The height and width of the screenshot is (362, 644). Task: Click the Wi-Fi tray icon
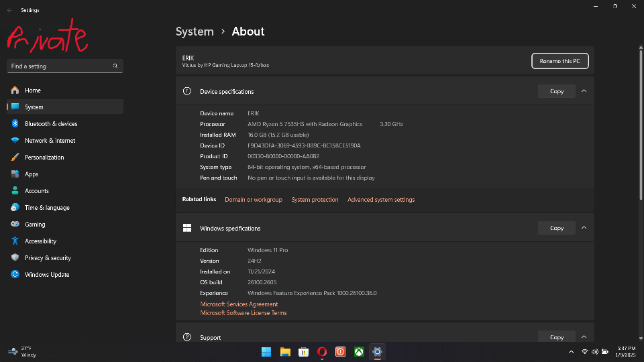(584, 352)
